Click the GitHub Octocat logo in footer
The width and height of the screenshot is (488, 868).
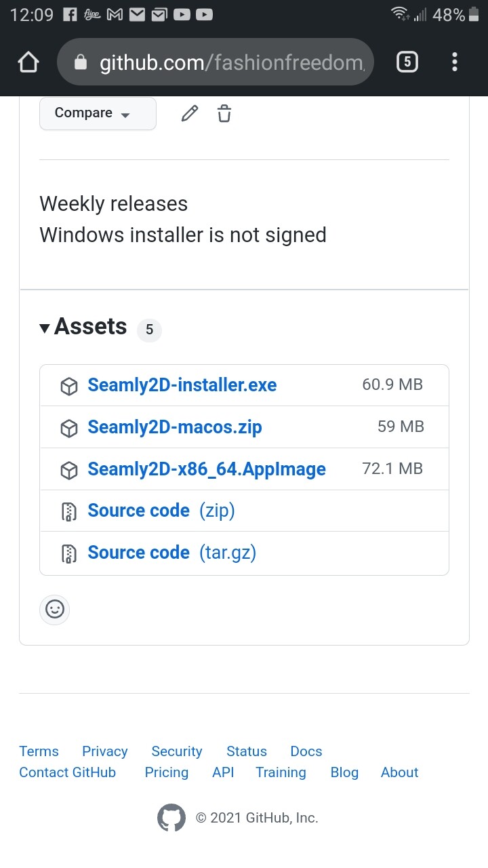[171, 818]
